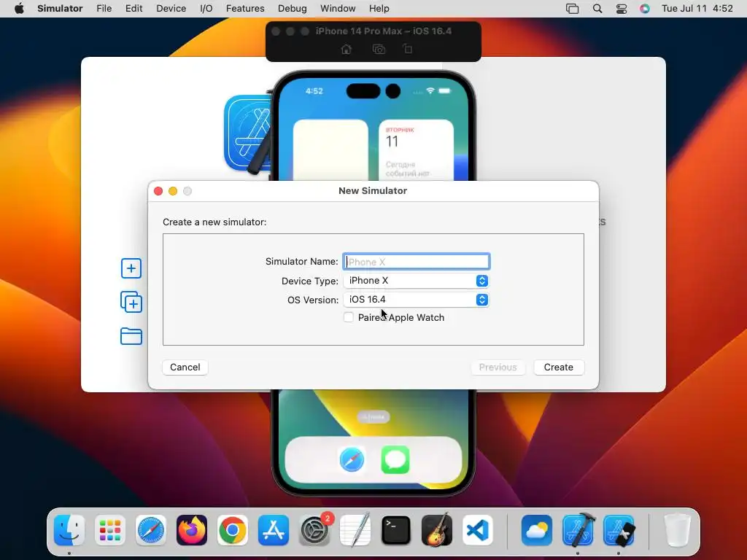This screenshot has width=747, height=560.
Task: Open the Help menu
Action: click(379, 9)
